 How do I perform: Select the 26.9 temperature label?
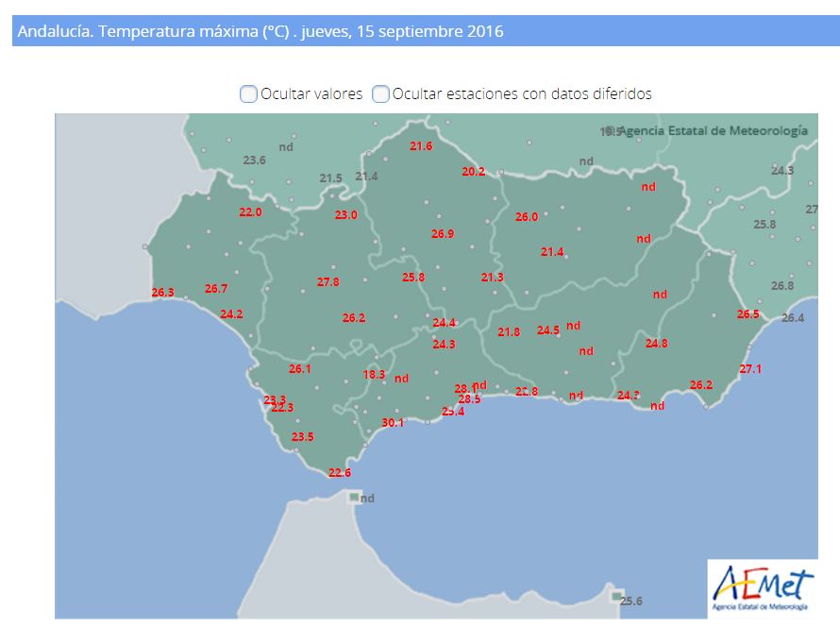click(443, 234)
